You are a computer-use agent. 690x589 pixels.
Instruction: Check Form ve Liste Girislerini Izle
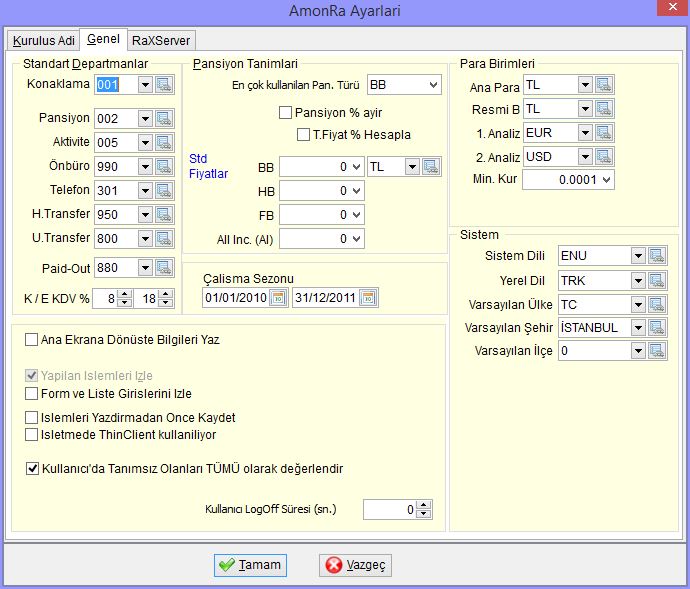(x=31, y=393)
